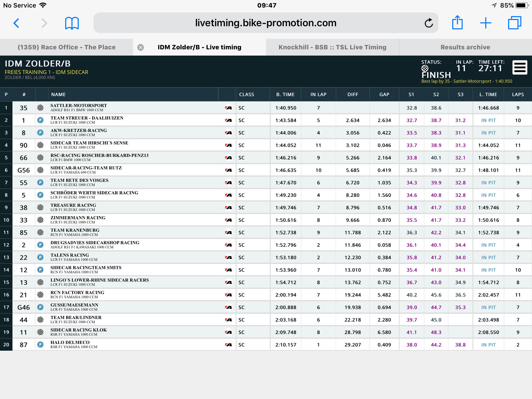Click pit icon for Drugsadvies Sidecarshop Racing

40,245
